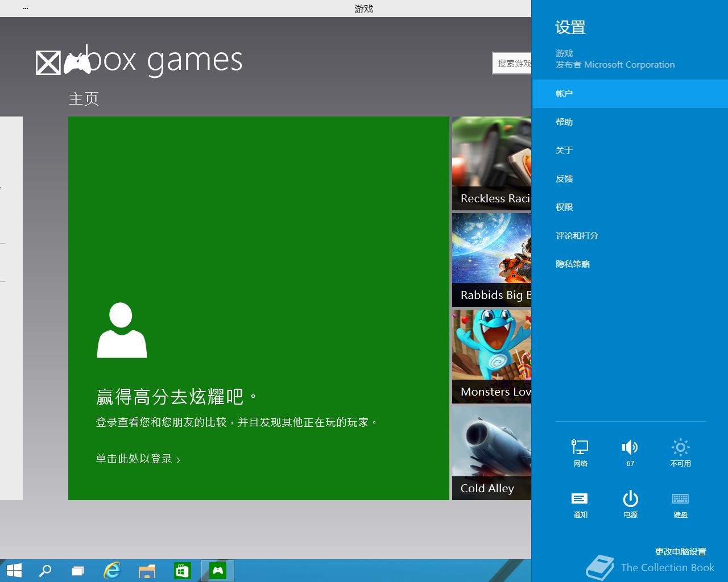
Task: Click 单击此处以登录 sign-in link
Action: coord(134,459)
